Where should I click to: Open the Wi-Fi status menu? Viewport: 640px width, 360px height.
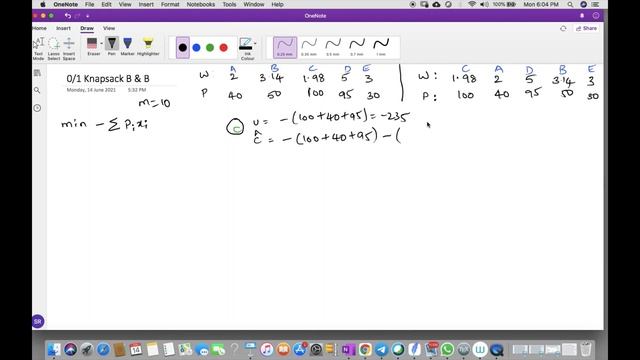[x=472, y=4]
